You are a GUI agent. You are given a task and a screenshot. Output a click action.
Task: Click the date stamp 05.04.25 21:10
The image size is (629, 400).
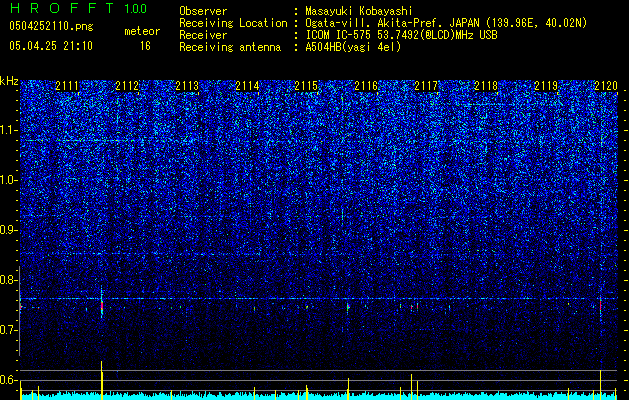51,46
